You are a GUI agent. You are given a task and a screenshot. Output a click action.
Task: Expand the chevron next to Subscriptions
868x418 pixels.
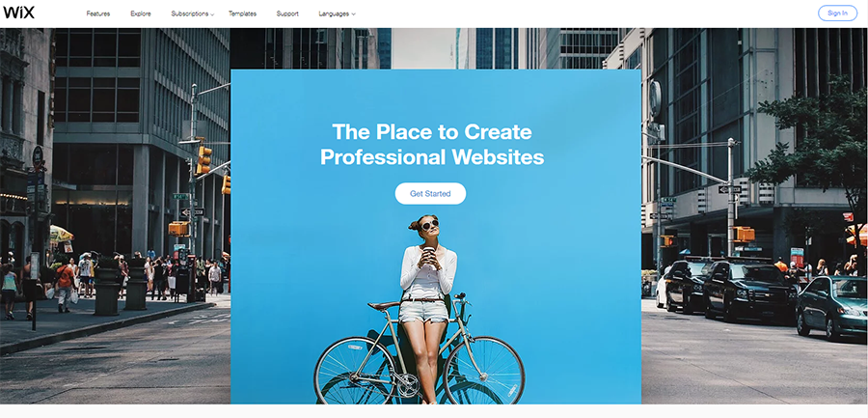pyautogui.click(x=212, y=14)
